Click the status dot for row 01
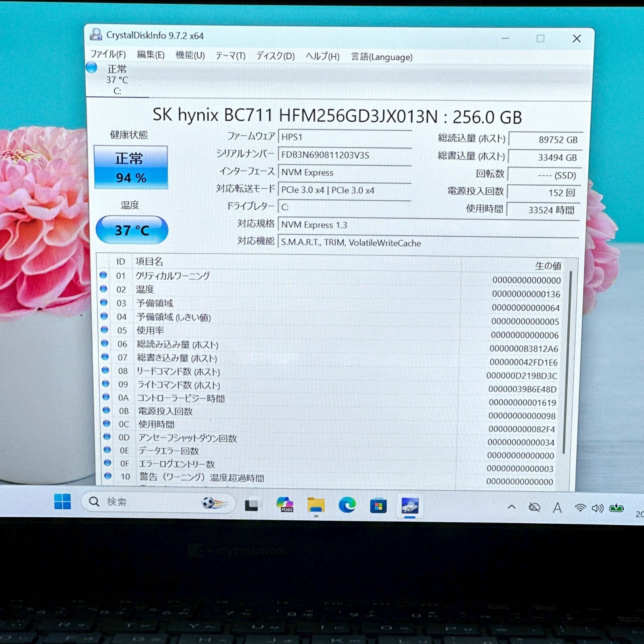 coord(103,275)
